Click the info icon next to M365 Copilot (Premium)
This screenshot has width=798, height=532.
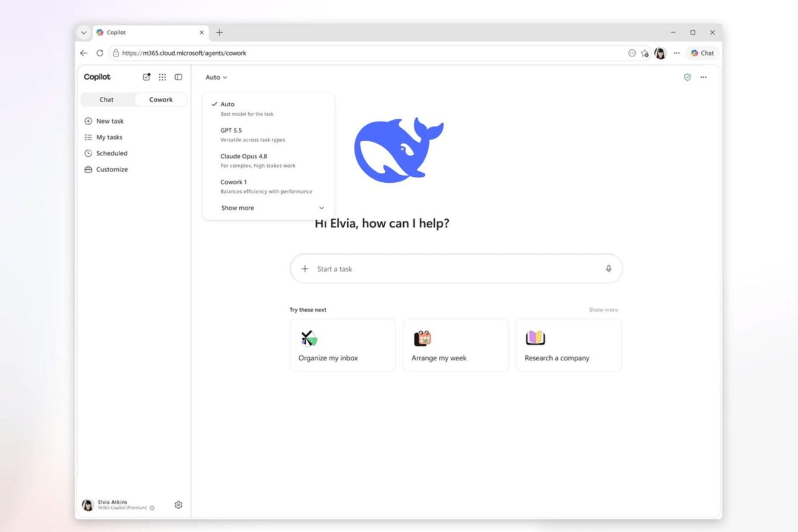click(x=153, y=508)
